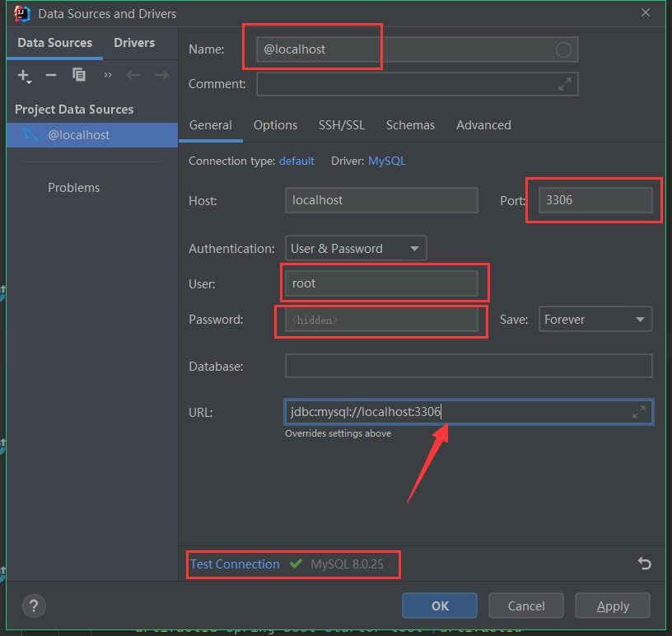Click the revert changes arrow icon
The height and width of the screenshot is (636, 672).
[644, 564]
